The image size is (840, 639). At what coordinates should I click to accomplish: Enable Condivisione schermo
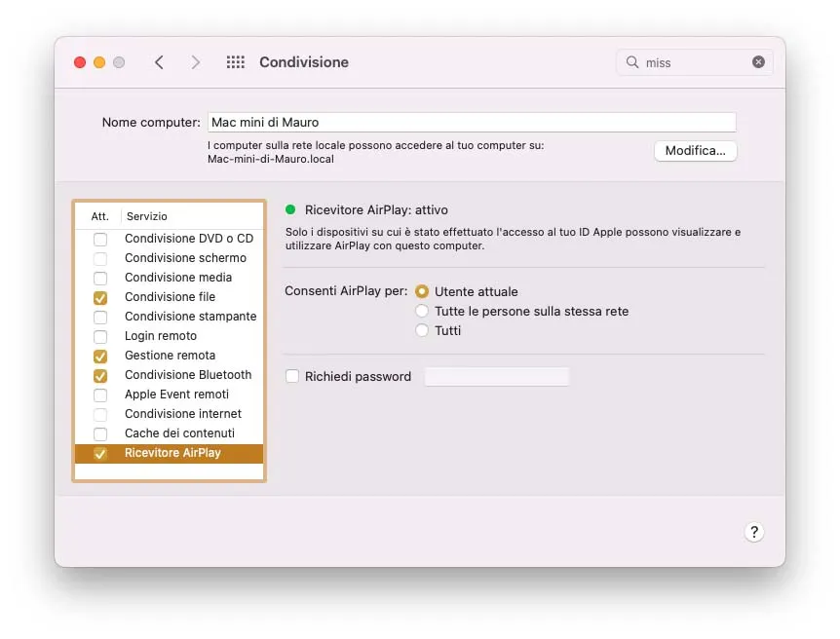coord(98,258)
